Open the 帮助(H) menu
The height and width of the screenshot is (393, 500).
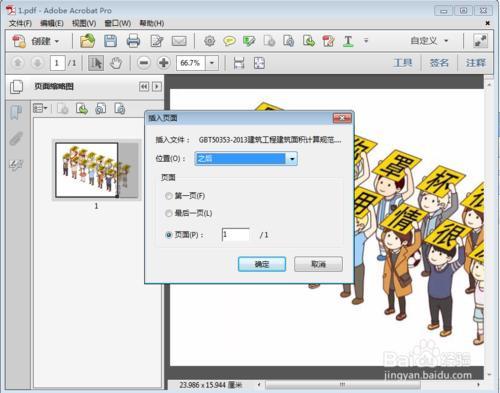152,23
